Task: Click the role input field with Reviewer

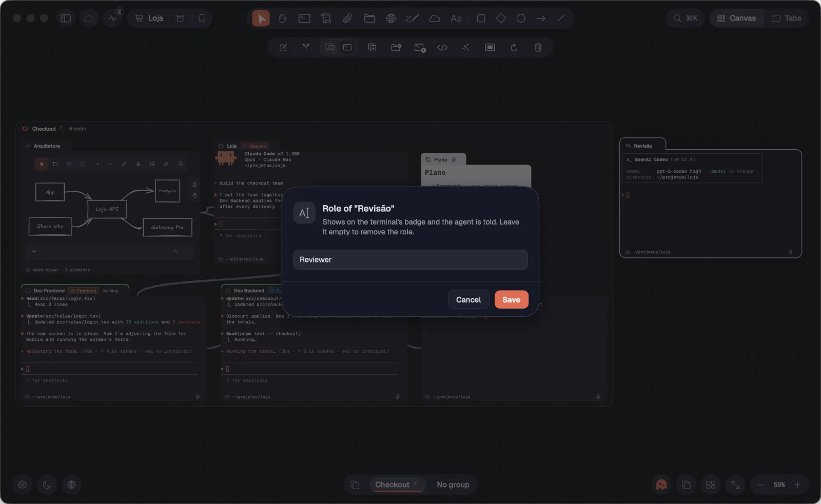Action: pyautogui.click(x=410, y=259)
